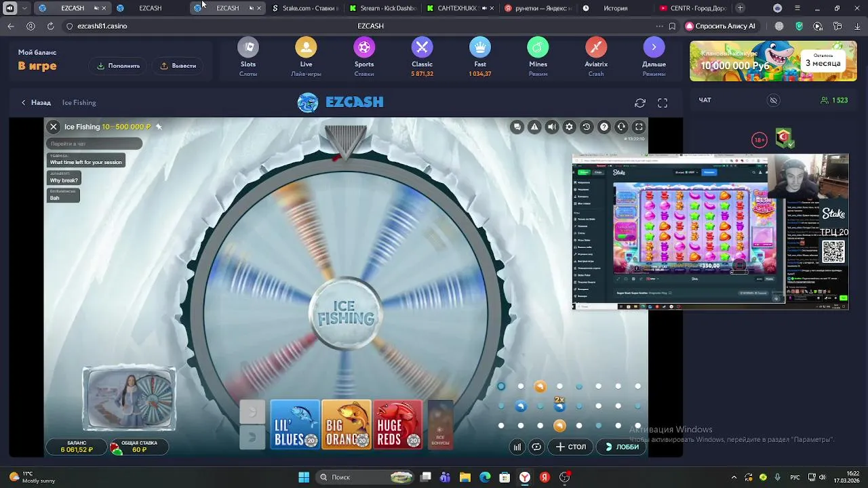Place bet on Lil' Blues card
868x488 pixels.
pyautogui.click(x=295, y=424)
